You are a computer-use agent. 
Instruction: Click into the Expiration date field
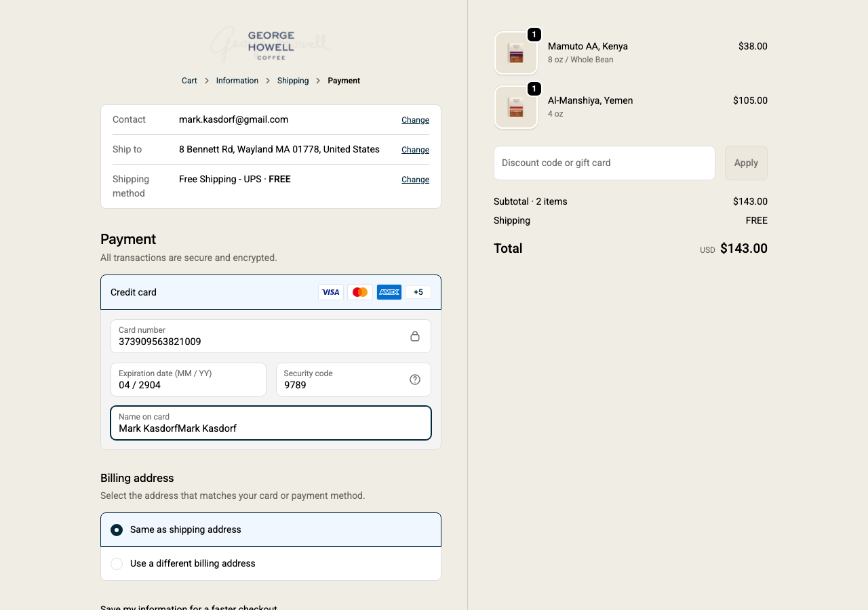click(189, 380)
